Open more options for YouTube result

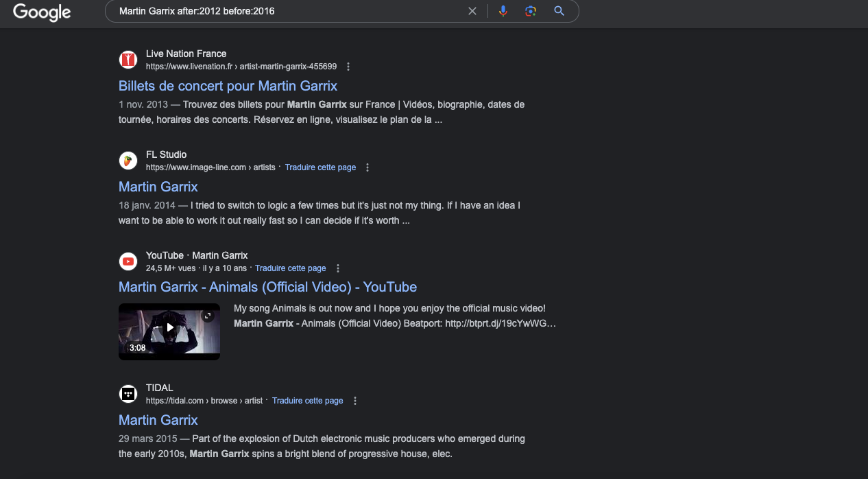coord(338,268)
